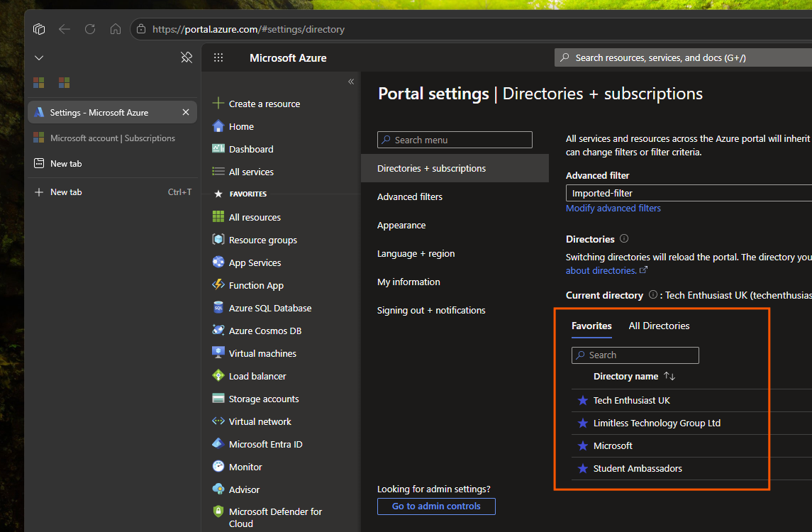Open Microsoft Entra ID
Screen dimensions: 812x532
[x=265, y=444]
